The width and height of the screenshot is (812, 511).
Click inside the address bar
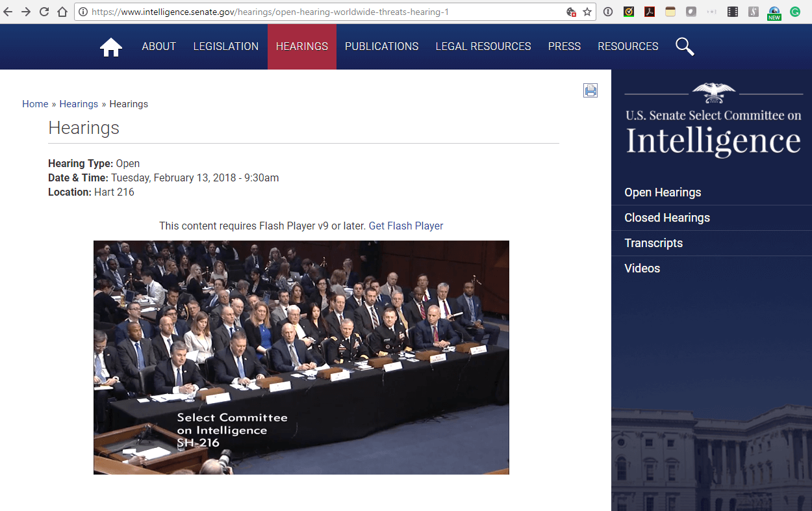tap(292, 11)
